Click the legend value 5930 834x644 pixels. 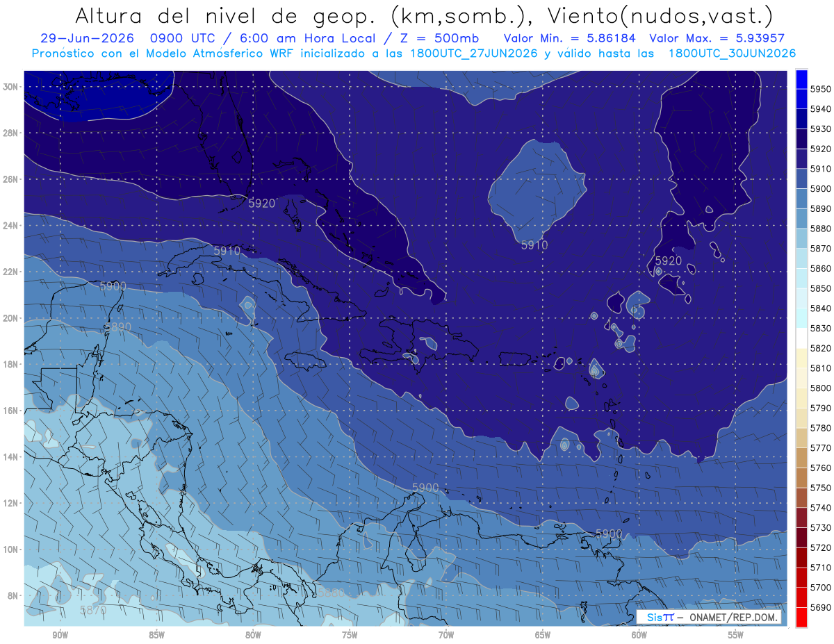pyautogui.click(x=820, y=129)
